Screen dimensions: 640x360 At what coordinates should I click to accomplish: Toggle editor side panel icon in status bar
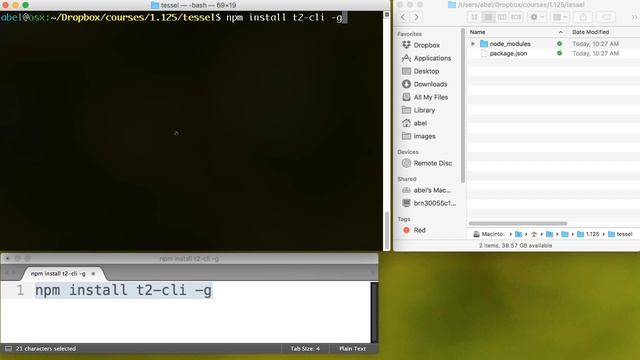pyautogui.click(x=8, y=349)
